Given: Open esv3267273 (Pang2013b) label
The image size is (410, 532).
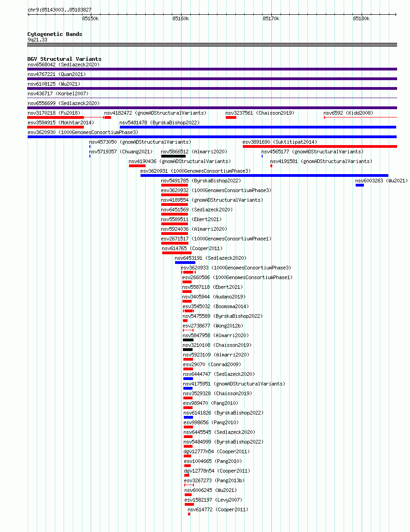Looking at the screenshot, I should [214, 480].
